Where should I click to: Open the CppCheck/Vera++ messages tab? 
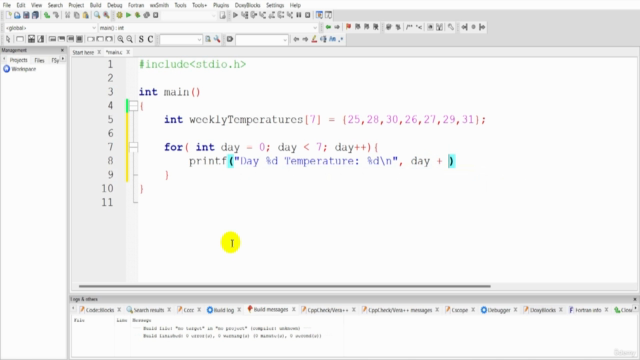coord(396,310)
